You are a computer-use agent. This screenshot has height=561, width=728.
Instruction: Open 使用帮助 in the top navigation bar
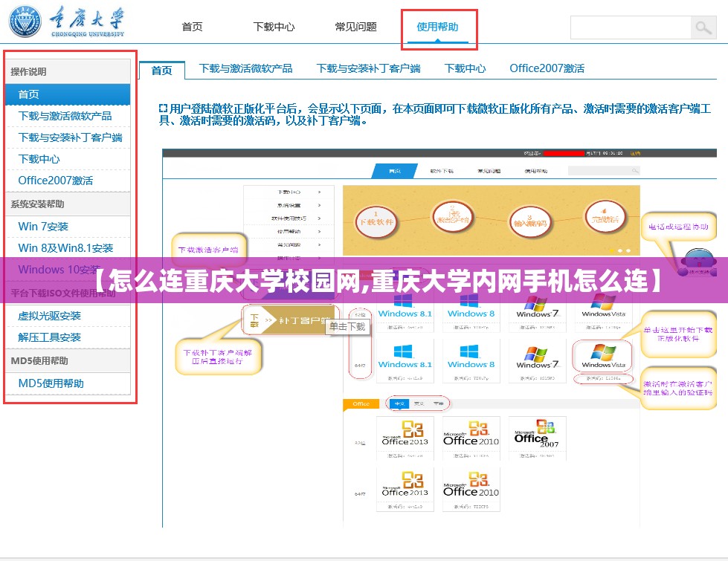point(437,27)
